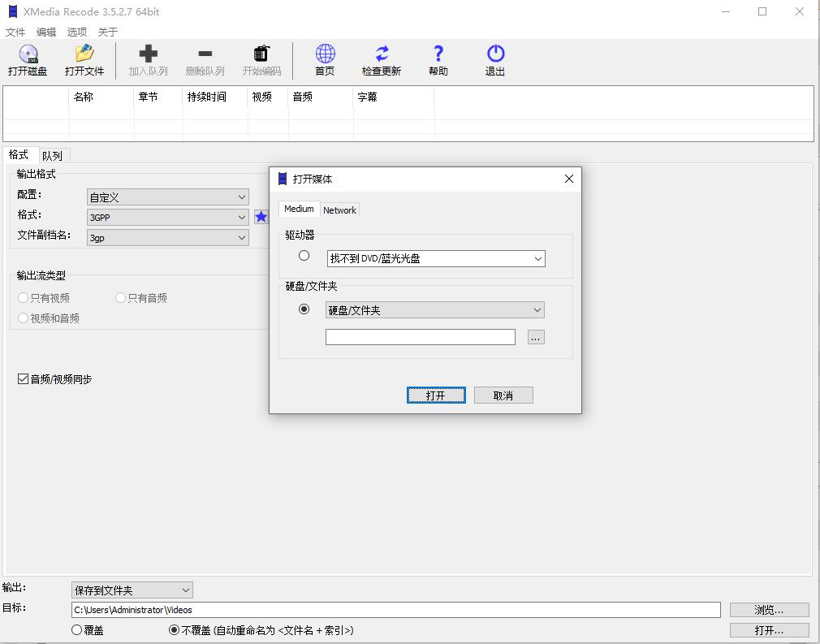The height and width of the screenshot is (644, 820).
Task: Switch to the Medium tab in dialog
Action: click(299, 209)
